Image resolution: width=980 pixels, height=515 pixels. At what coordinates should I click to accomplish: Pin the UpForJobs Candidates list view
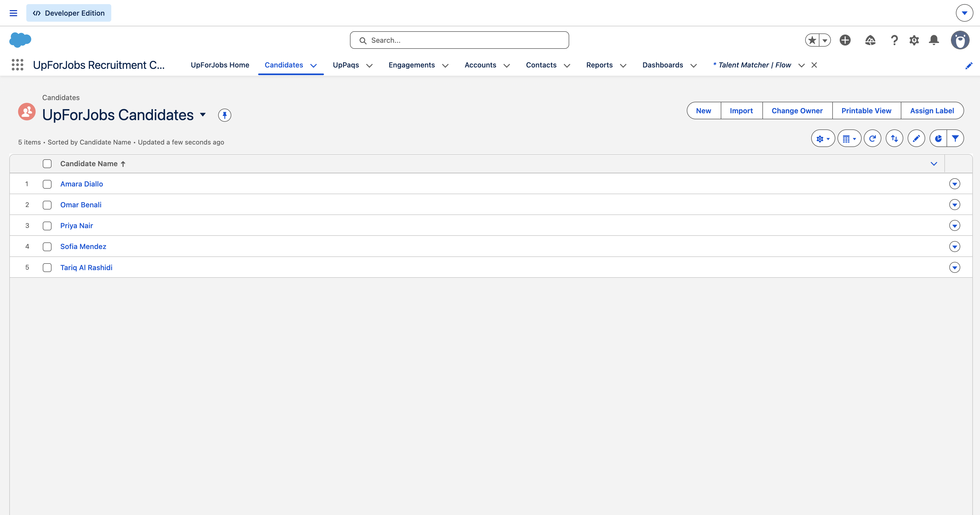(x=224, y=115)
